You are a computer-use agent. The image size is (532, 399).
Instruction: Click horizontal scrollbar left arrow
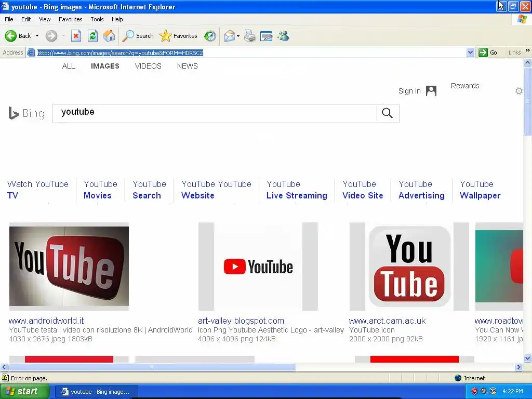point(4,367)
